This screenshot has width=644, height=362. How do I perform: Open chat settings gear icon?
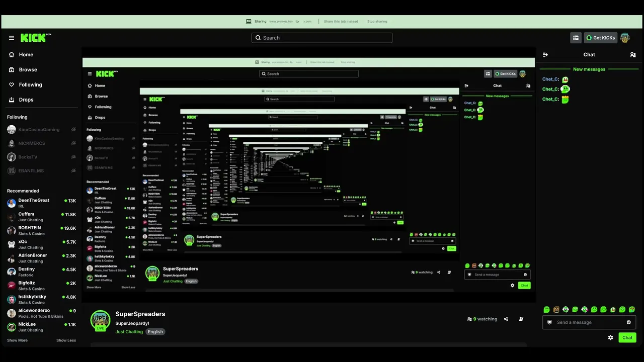point(610,337)
